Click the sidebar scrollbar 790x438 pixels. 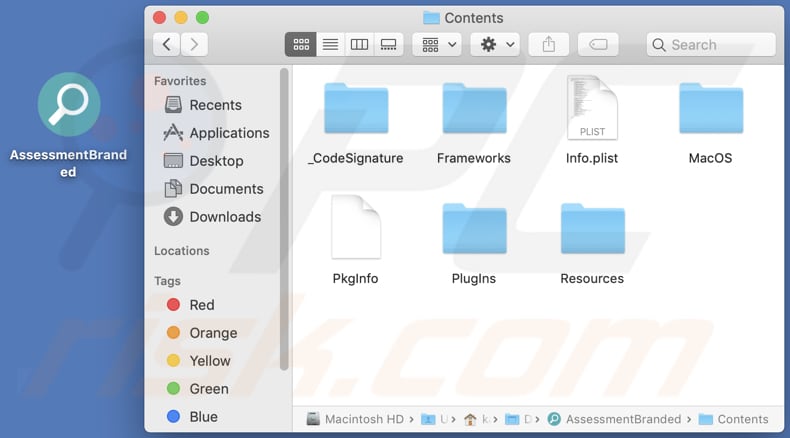(284, 219)
